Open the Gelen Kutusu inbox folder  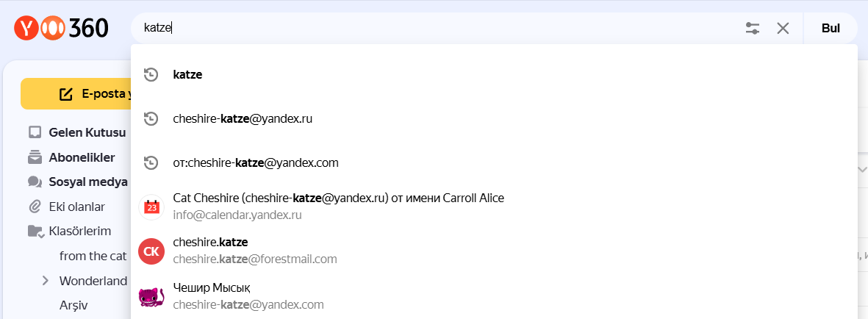pos(87,132)
